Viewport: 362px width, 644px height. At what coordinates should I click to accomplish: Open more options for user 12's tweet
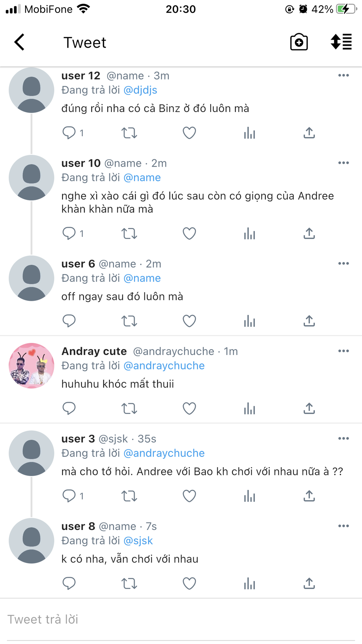point(343,75)
